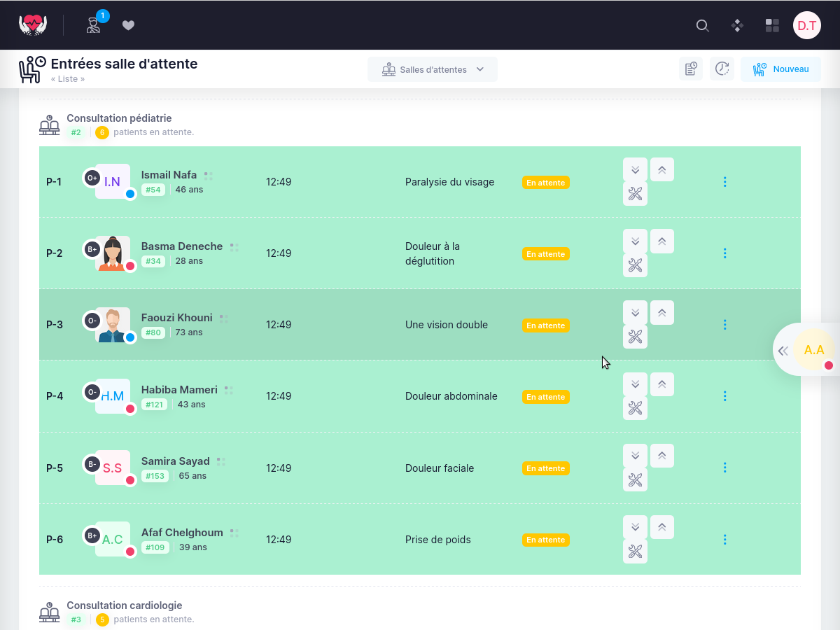Click the heart favorites icon
Viewport: 840px width, 630px height.
[128, 26]
